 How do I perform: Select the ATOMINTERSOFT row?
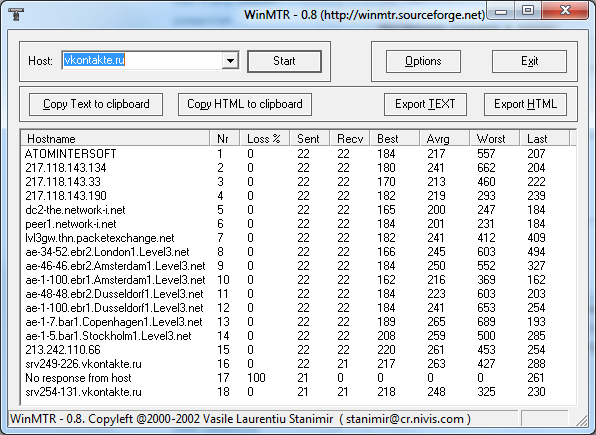298,154
